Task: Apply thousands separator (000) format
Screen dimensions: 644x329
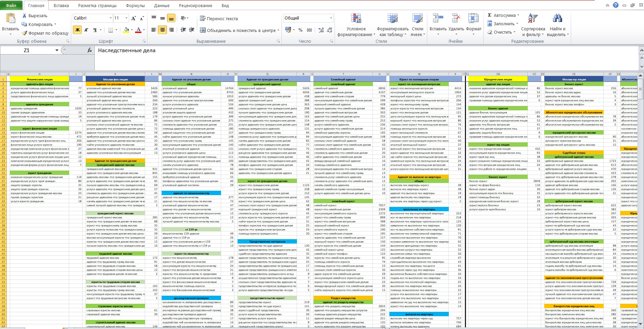Action: pyautogui.click(x=309, y=30)
